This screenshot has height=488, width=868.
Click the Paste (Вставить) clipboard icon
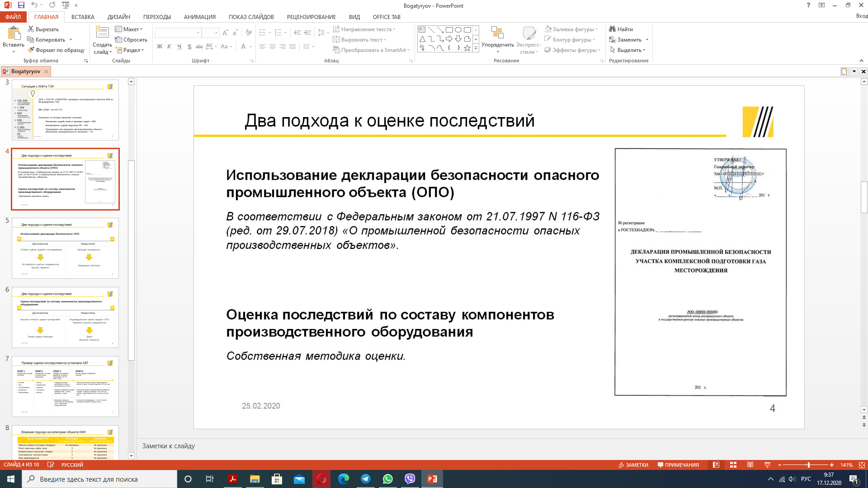click(x=14, y=33)
